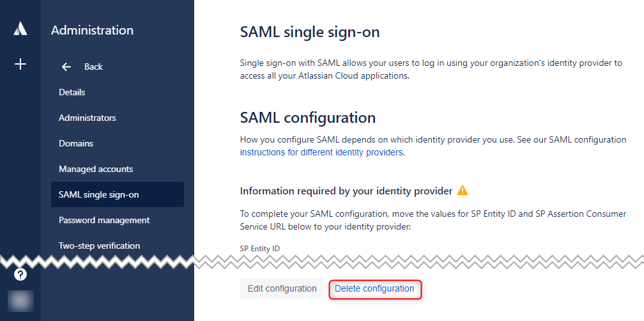This screenshot has width=644, height=321.
Task: Open the create plus icon in sidebar
Action: (x=20, y=64)
